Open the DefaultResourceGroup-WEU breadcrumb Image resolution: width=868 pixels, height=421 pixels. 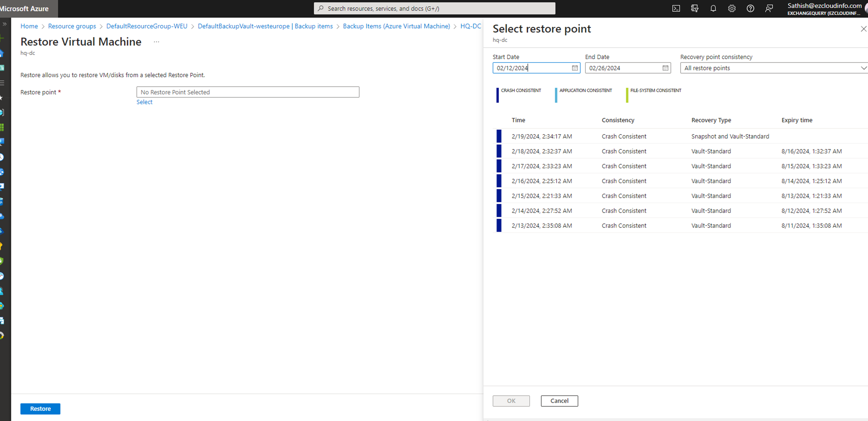(147, 26)
